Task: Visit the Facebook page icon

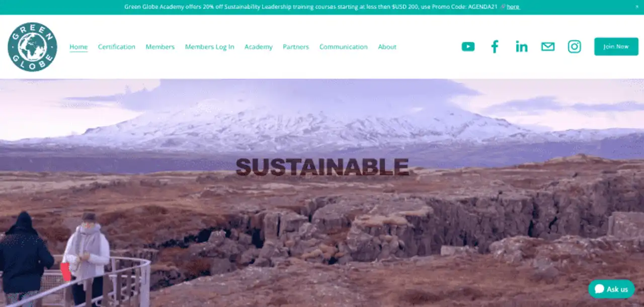Action: point(495,47)
